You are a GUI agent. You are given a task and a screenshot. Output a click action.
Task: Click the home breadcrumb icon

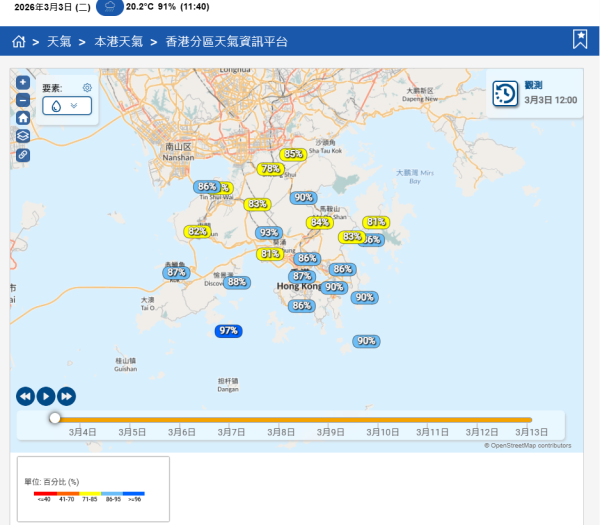19,41
